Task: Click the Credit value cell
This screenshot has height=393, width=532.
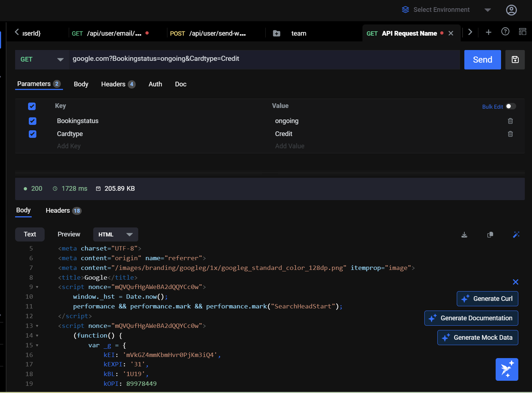Action: pos(284,134)
